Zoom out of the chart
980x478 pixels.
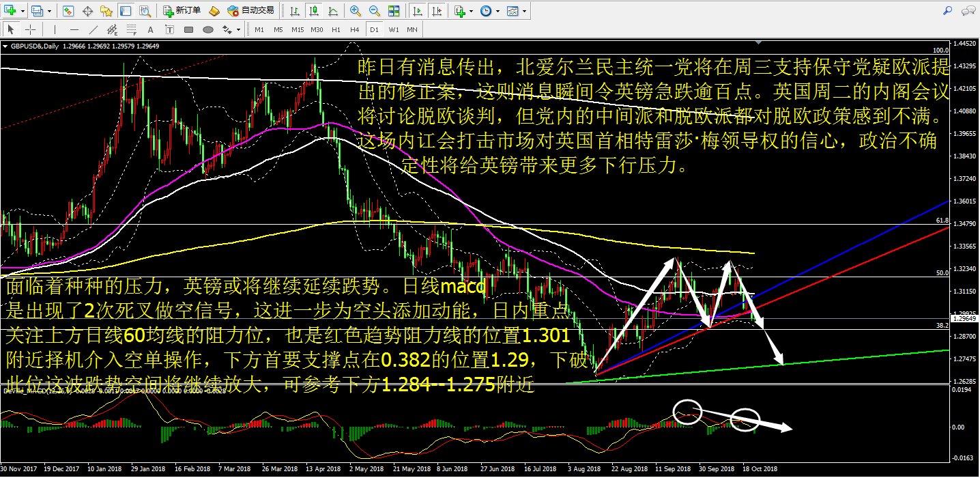click(x=375, y=11)
